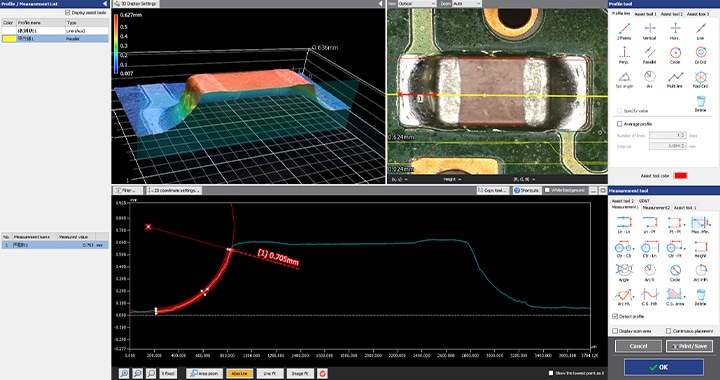The image size is (720, 380).
Task: Open the Optical view dropdown
Action: 417,3
